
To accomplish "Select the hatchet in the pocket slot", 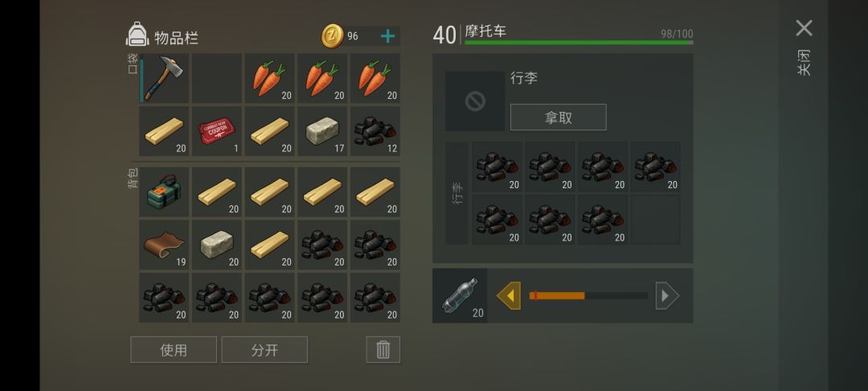I will click(165, 78).
